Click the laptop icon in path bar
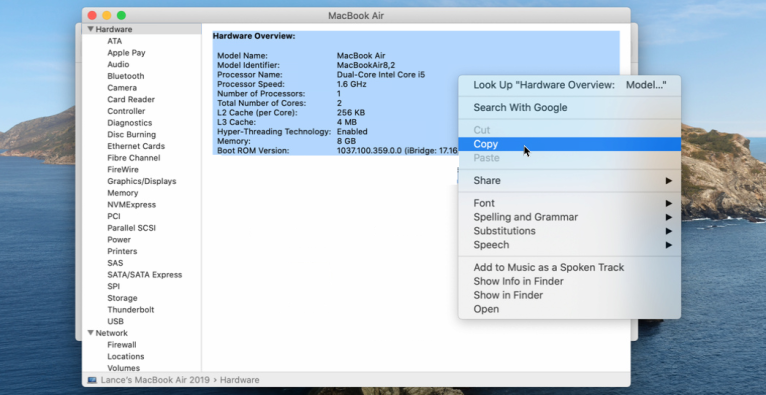Image resolution: width=766 pixels, height=395 pixels. coord(92,380)
